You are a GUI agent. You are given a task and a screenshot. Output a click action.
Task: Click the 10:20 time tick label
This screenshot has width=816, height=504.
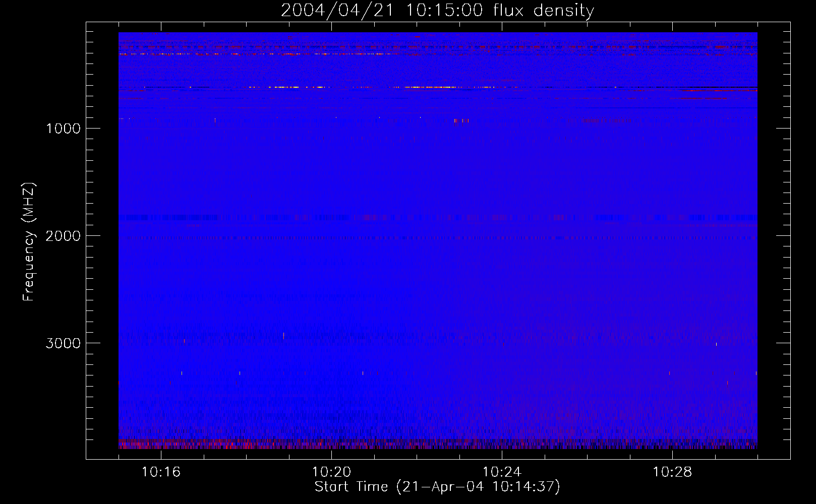click(x=331, y=472)
